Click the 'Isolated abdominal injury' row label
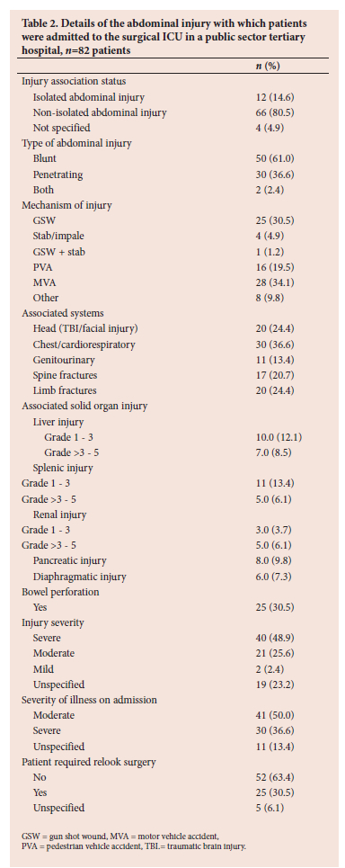345x868 pixels. click(88, 97)
